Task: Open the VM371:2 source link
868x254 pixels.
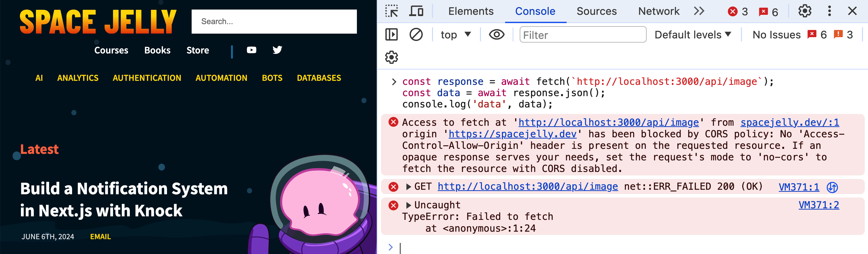Action: coord(819,205)
